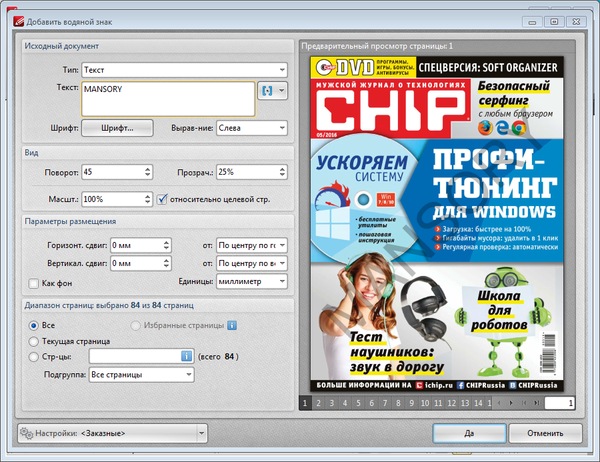The image size is (600, 462).
Task: Click the gear icon in Настройки
Action: 25,433
